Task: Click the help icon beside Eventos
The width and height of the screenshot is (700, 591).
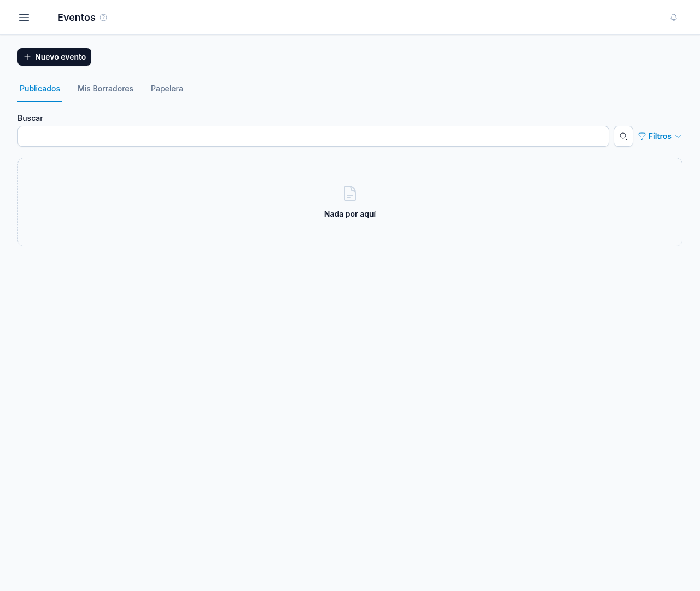Action: point(103,18)
